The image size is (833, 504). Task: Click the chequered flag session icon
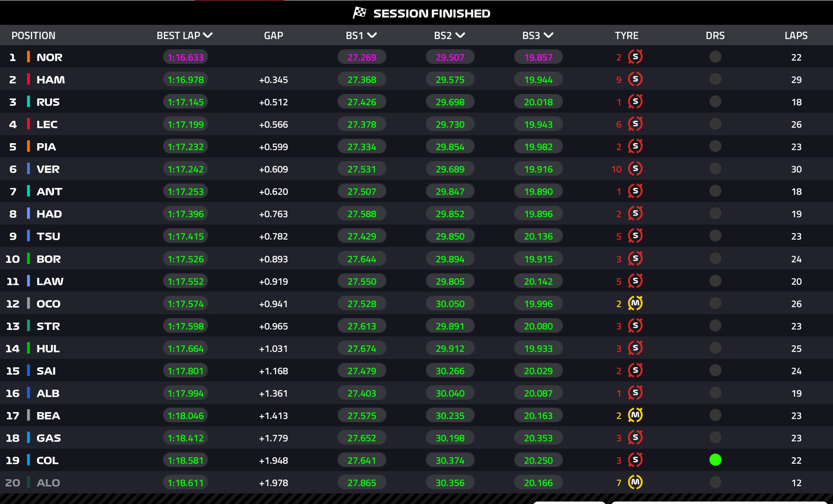(x=359, y=13)
